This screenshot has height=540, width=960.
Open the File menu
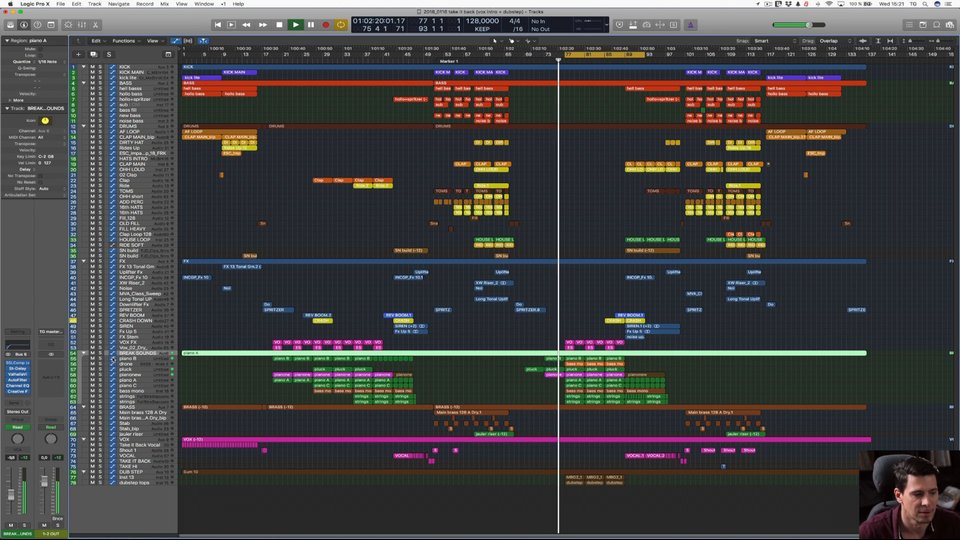pos(61,4)
